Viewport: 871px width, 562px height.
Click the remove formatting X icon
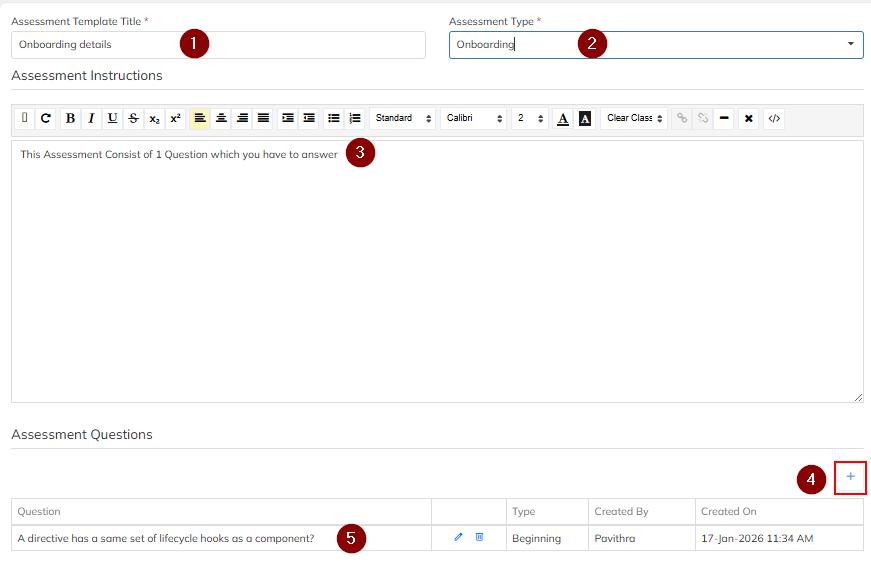coord(748,118)
